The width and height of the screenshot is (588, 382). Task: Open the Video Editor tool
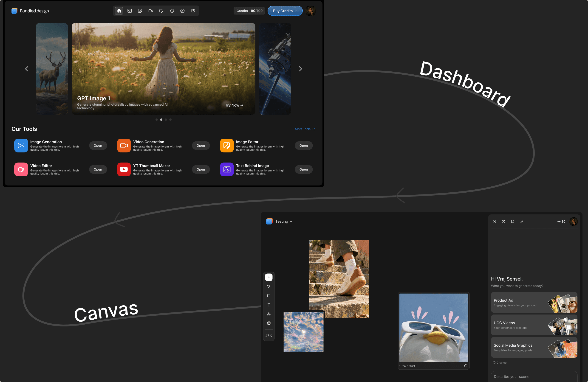[x=98, y=169]
